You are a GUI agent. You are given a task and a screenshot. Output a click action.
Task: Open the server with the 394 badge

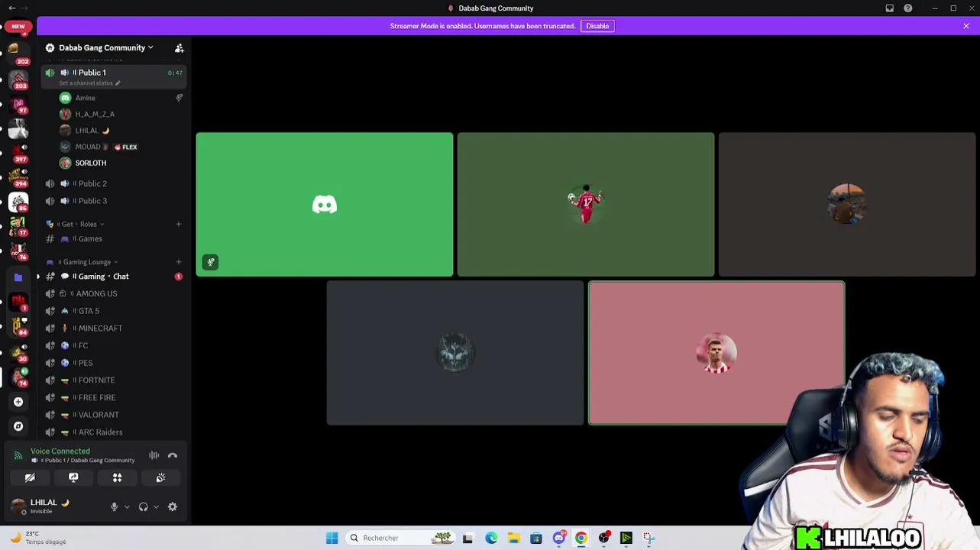click(x=18, y=177)
